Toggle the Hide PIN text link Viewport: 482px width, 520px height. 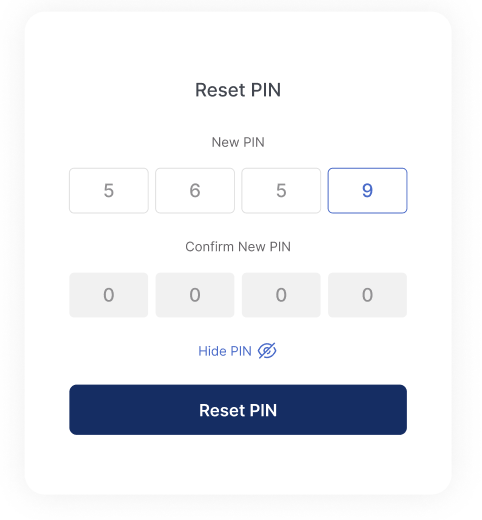(x=225, y=351)
